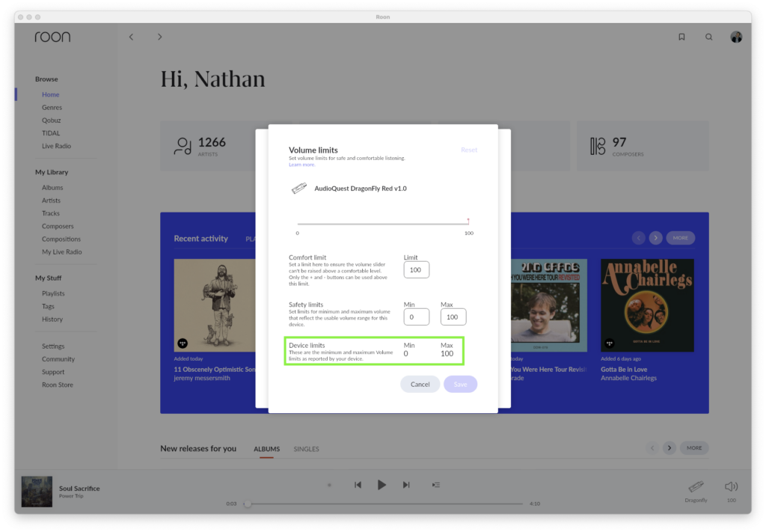Open the user profile avatar
766x532 pixels.
pos(736,37)
